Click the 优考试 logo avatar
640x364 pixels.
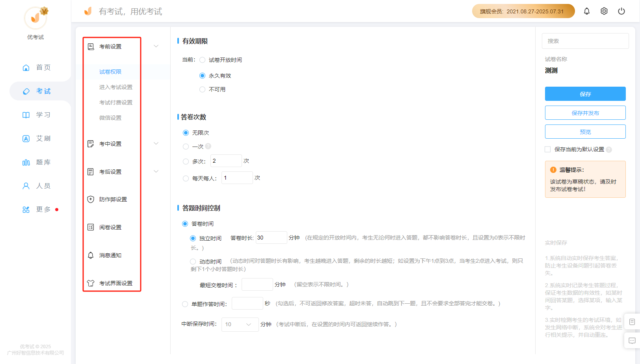click(x=35, y=18)
